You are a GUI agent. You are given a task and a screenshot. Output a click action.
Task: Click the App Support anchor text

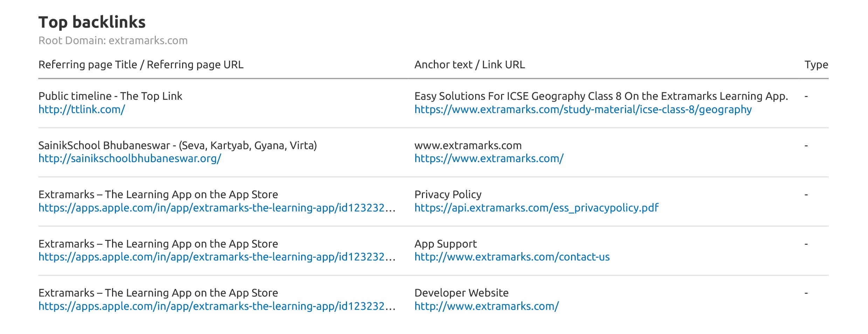point(445,244)
